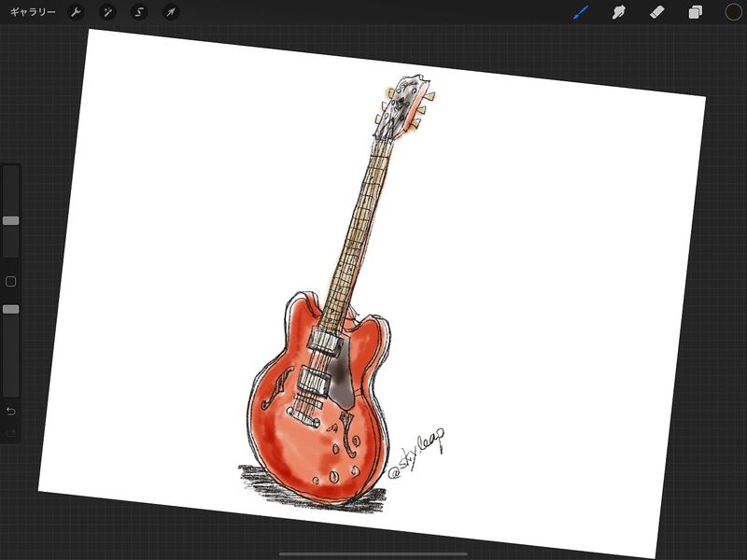Activate the Transform arrow tool

(x=170, y=13)
